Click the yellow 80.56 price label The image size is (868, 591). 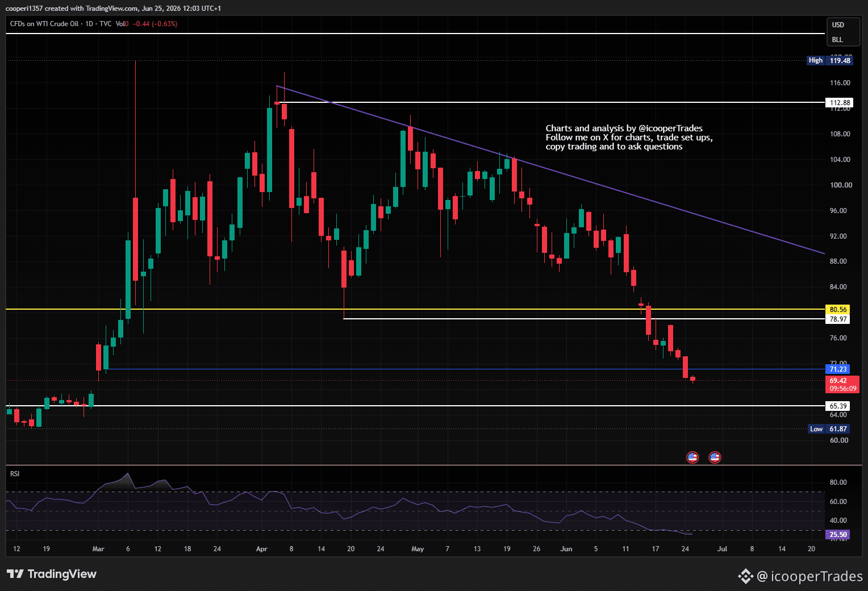pos(838,310)
